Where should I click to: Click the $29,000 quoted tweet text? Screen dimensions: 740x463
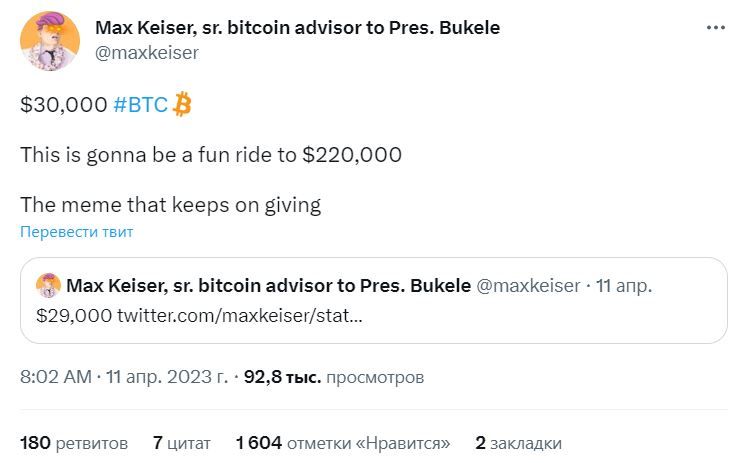[73, 316]
